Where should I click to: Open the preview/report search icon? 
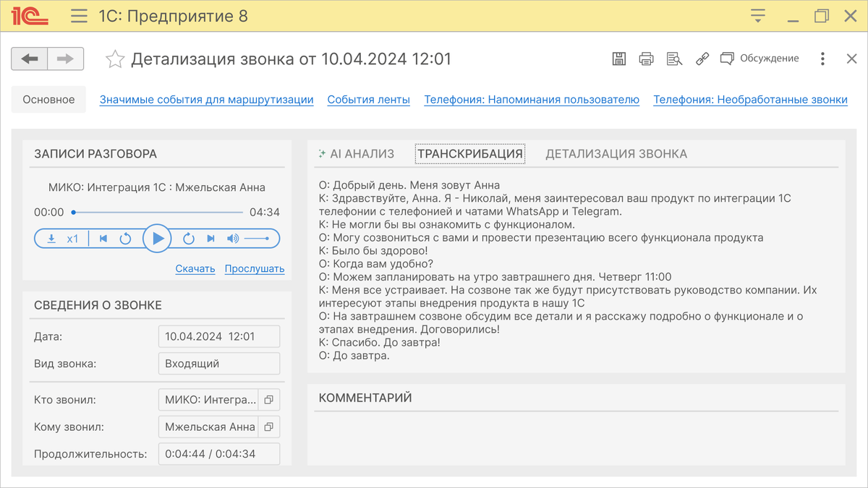pos(674,59)
